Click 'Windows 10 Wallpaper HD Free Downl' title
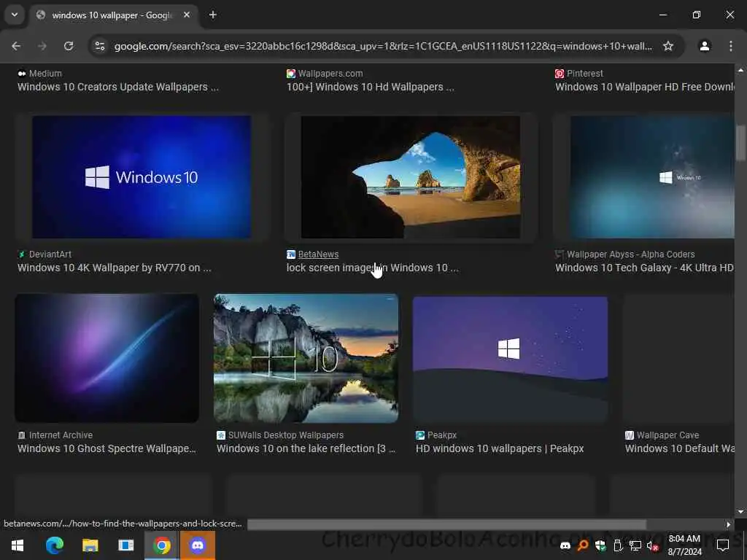 coord(645,87)
